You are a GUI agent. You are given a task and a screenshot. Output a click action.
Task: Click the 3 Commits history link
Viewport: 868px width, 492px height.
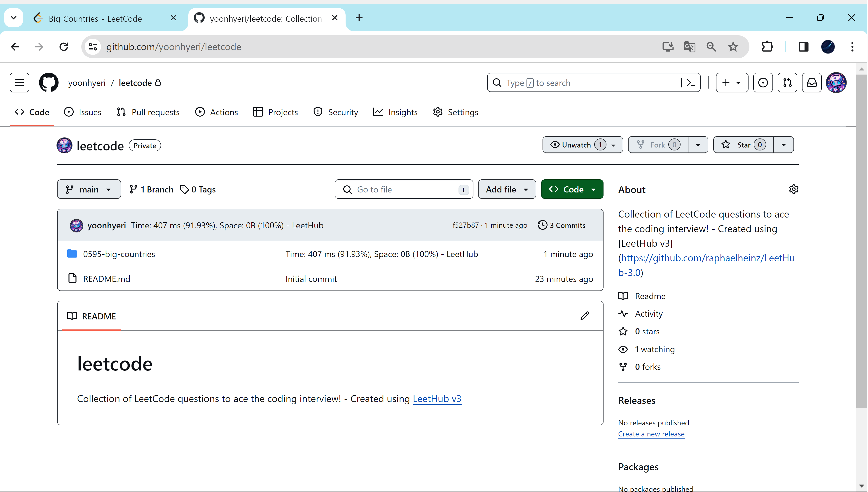click(x=562, y=225)
